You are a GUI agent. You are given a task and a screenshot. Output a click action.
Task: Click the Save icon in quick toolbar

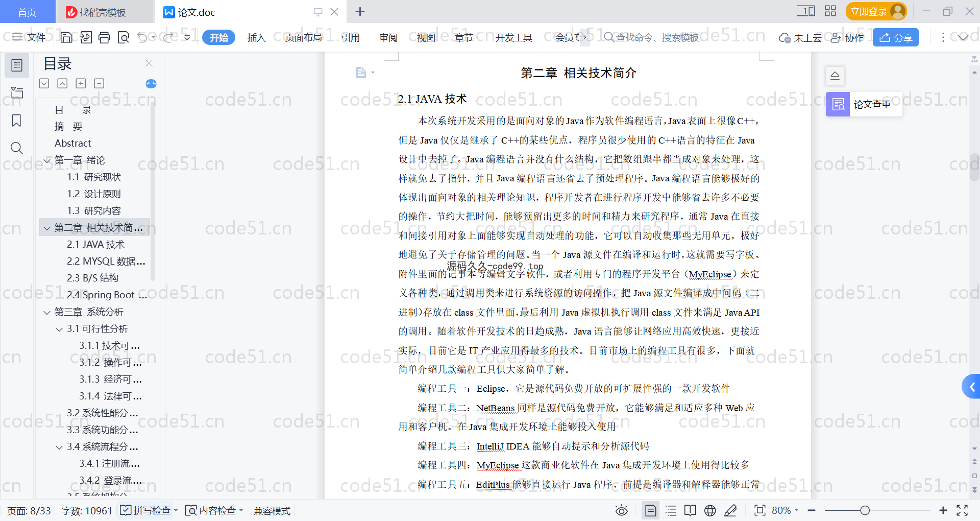click(x=66, y=37)
